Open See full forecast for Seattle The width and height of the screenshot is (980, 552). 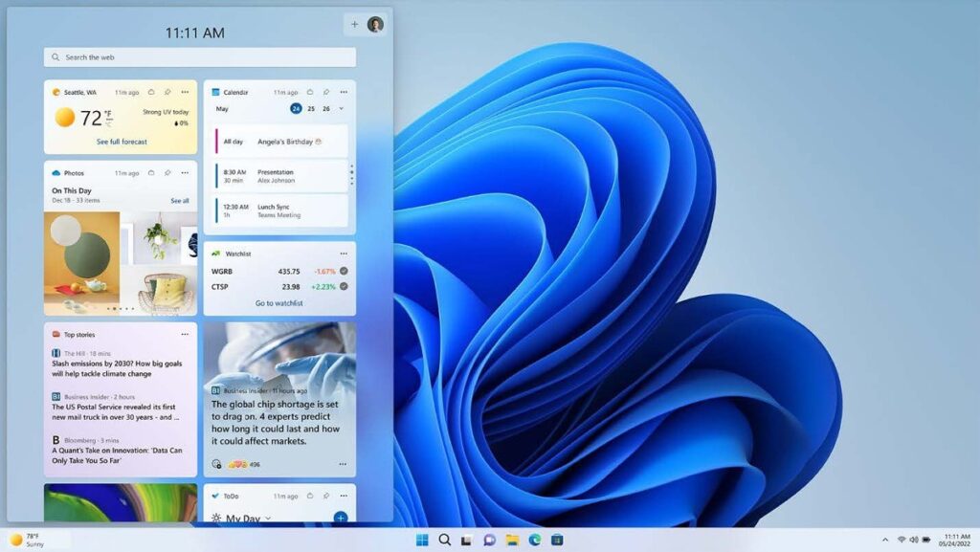(x=122, y=141)
